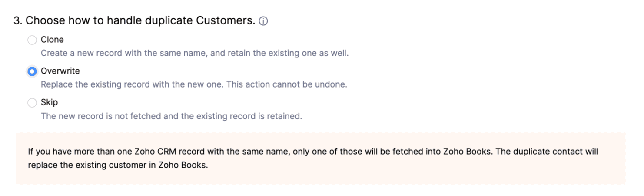Screen dimensions: 644x196
Task: Pick the Skip radio button
Action: [x=32, y=103]
